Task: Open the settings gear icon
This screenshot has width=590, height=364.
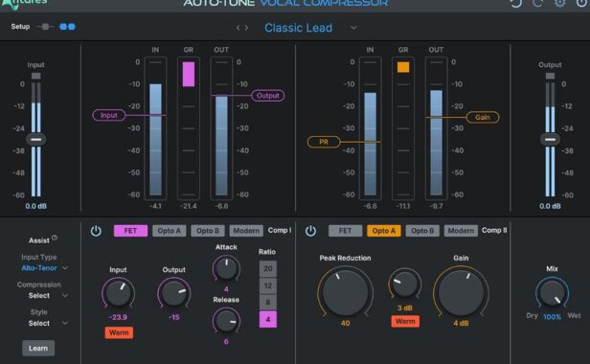Action: [559, 3]
